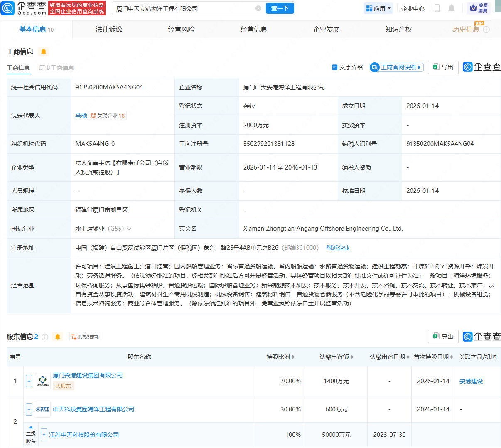Viewport: 501px width, 448px height.
Task: Open the 历史工商信息 sub-tab
Action: (56, 67)
